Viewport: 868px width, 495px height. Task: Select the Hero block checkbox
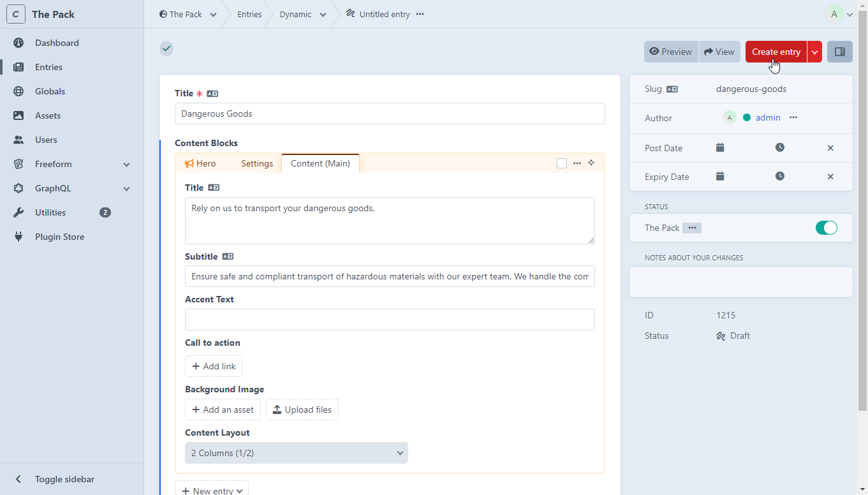(x=562, y=163)
